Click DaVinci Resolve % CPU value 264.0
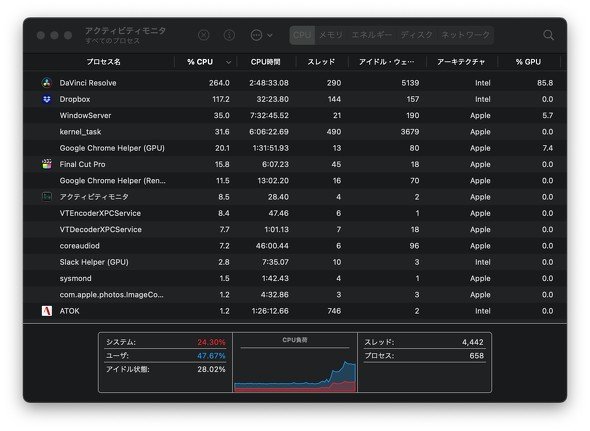This screenshot has height=431, width=590. point(219,83)
